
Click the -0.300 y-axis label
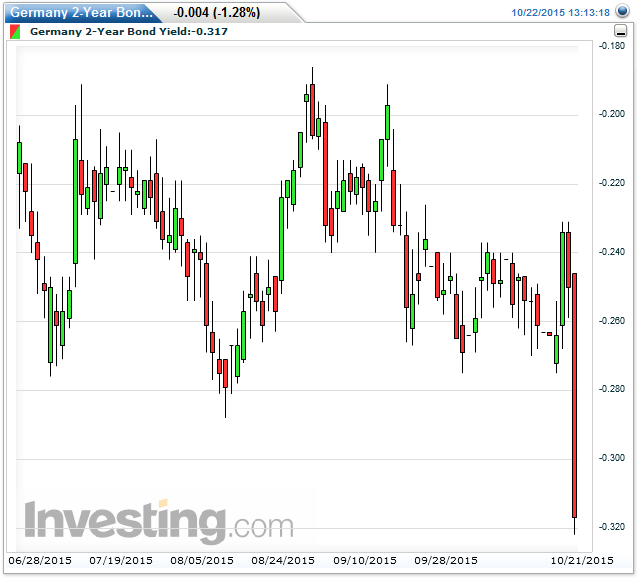pyautogui.click(x=612, y=457)
